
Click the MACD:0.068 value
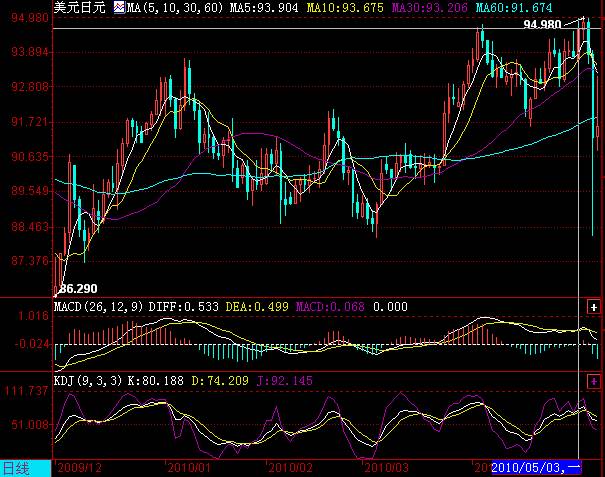(330, 307)
